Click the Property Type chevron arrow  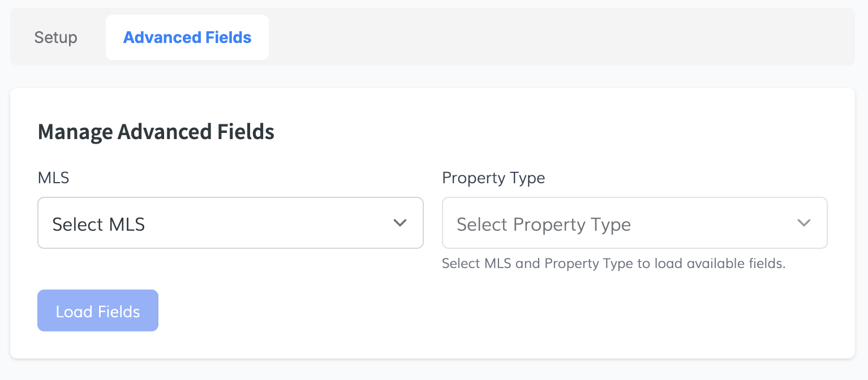pos(803,223)
